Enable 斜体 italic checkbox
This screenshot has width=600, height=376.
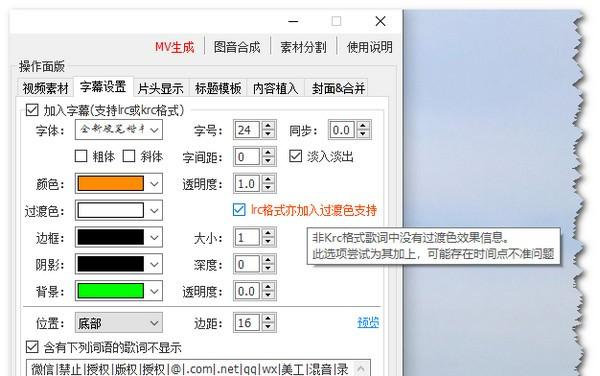point(129,156)
